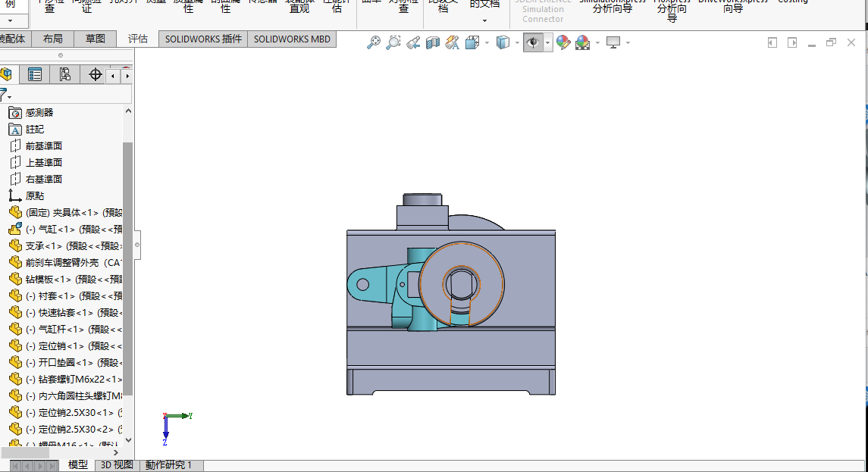
Task: Open the tree filter funnel dropdown
Action: pos(5,95)
